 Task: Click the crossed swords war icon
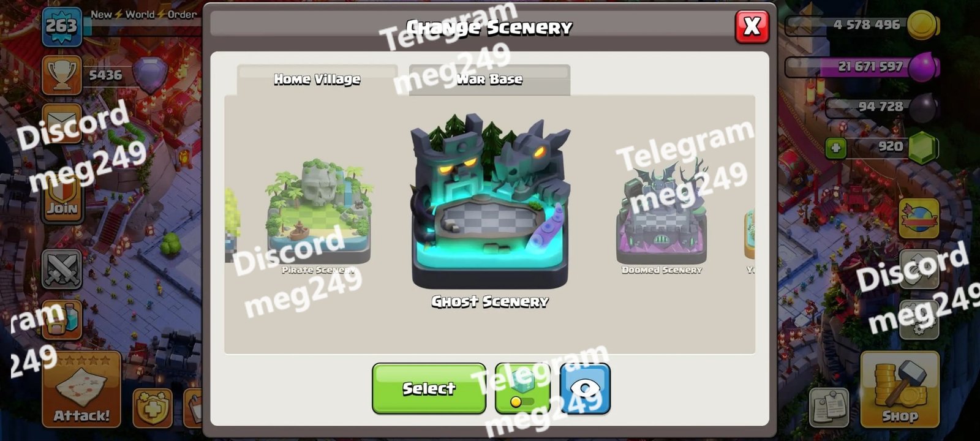[x=62, y=269]
